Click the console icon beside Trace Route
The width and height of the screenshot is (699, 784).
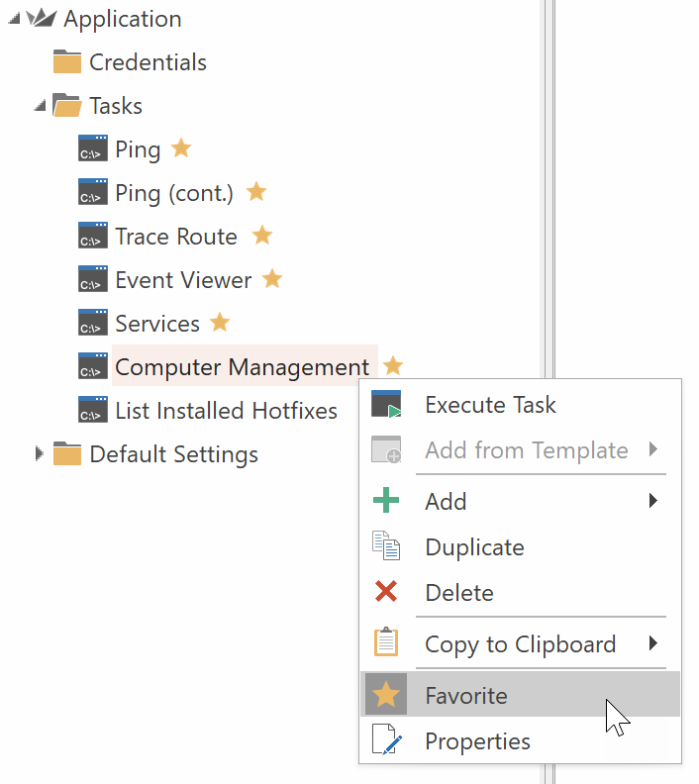click(92, 237)
